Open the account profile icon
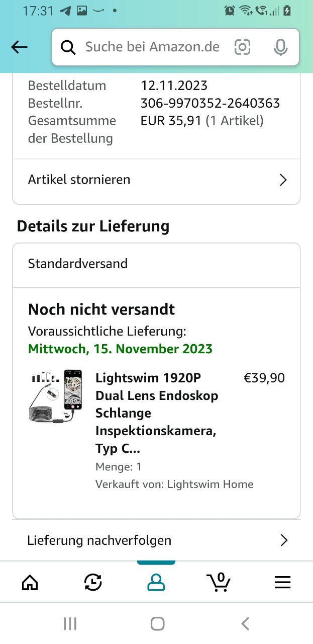 coord(156,583)
